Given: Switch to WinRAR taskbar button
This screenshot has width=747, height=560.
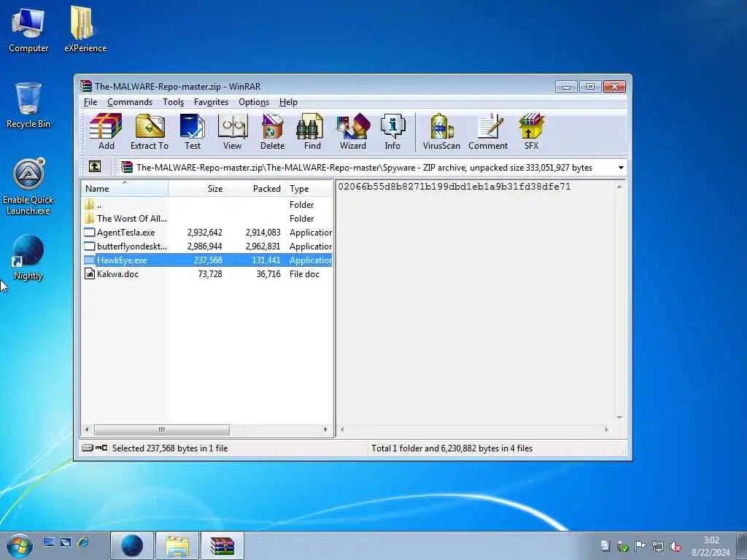Looking at the screenshot, I should click(x=222, y=545).
